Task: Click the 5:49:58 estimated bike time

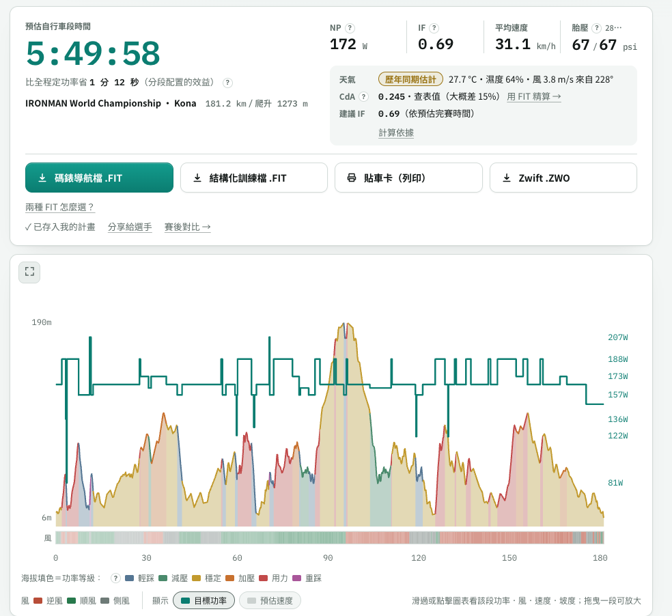Action: coord(93,53)
